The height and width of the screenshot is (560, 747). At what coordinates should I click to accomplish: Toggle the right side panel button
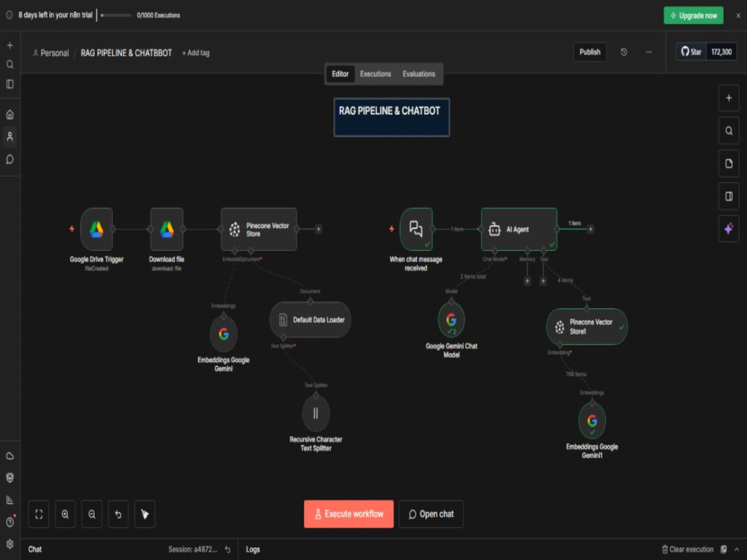point(729,196)
